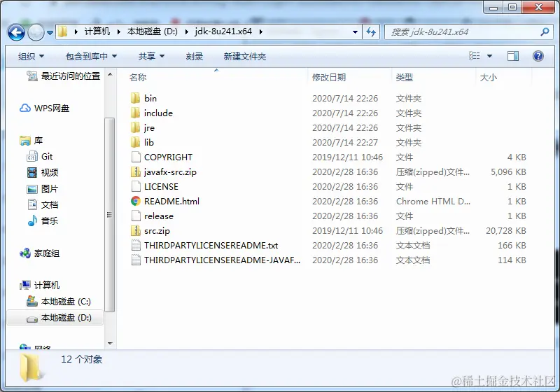This screenshot has height=392, width=560.
Task: Select the release file icon
Action: [136, 216]
